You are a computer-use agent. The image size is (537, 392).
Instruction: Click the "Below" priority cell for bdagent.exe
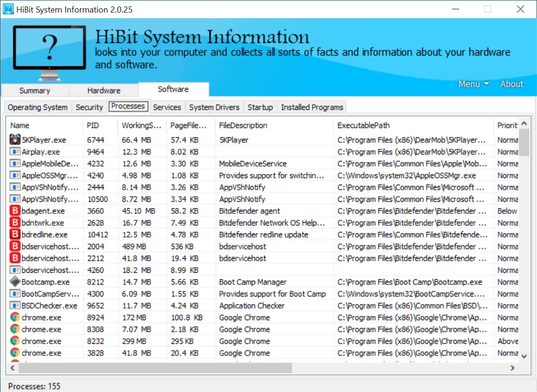[507, 211]
